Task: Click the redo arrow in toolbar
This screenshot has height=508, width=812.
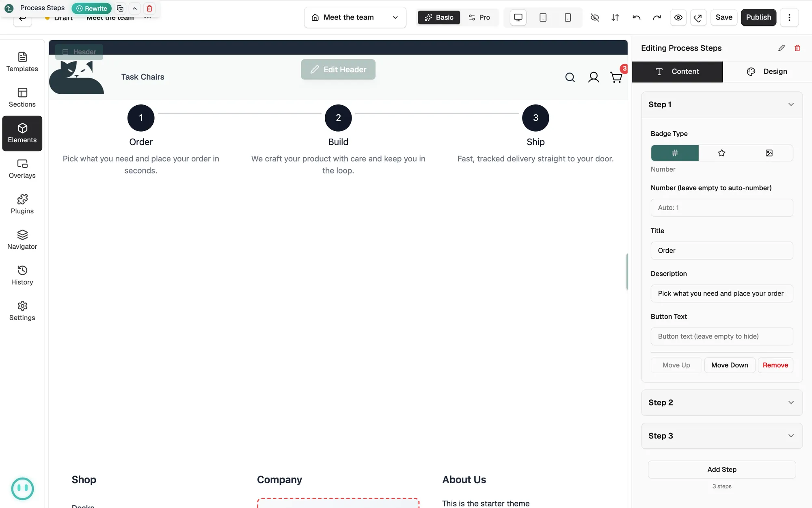Action: pyautogui.click(x=657, y=17)
